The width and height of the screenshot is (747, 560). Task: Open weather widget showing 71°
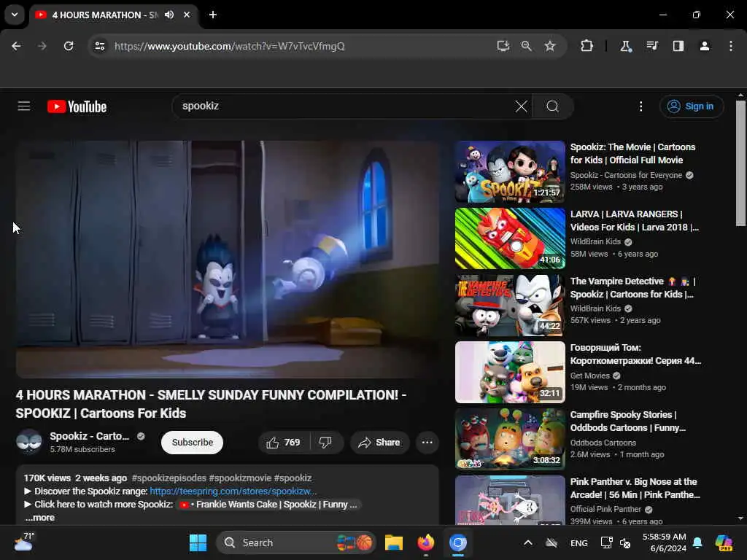tap(24, 542)
